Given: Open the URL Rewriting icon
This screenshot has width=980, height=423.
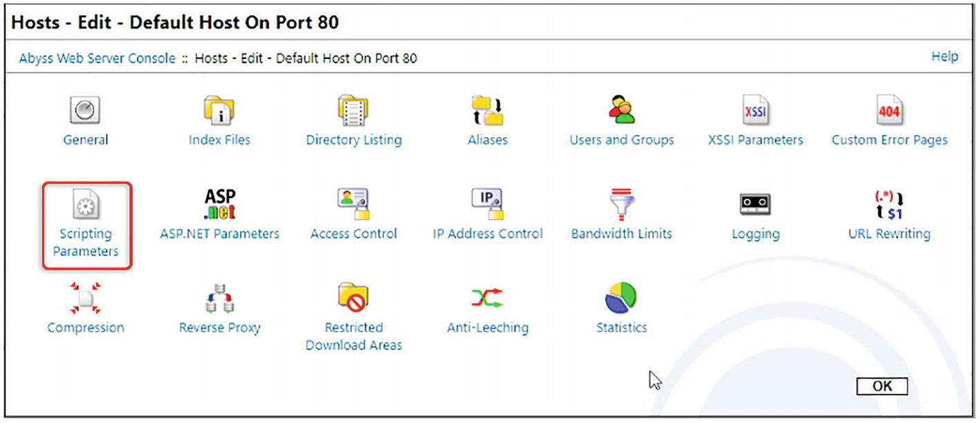Looking at the screenshot, I should [889, 205].
